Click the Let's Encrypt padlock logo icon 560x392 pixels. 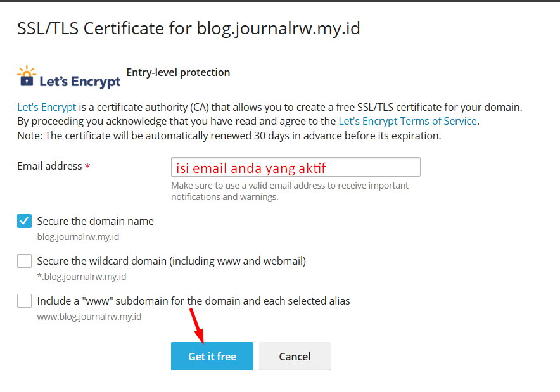click(27, 76)
